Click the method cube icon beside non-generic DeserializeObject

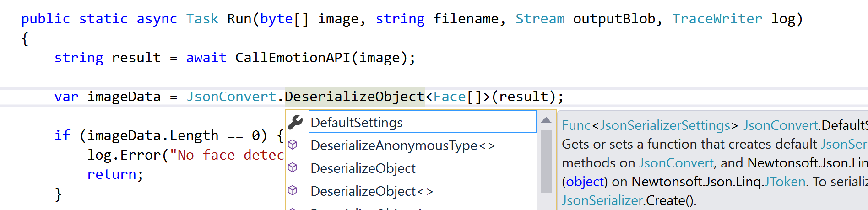[x=293, y=168]
